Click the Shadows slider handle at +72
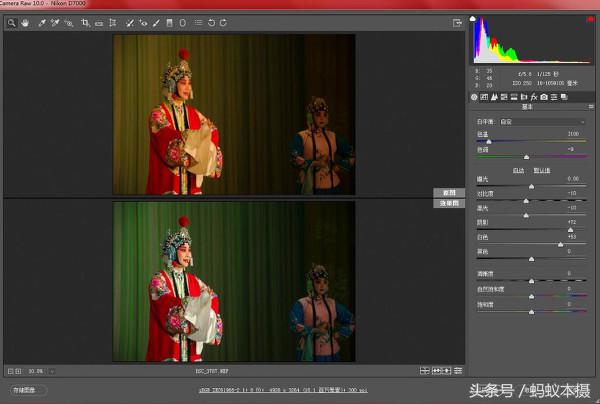 (571, 230)
